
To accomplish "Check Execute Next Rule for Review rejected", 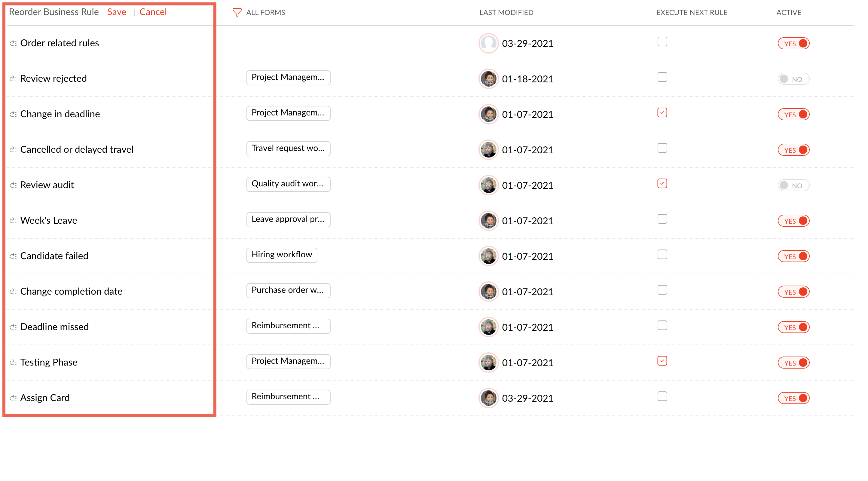I will [x=662, y=77].
